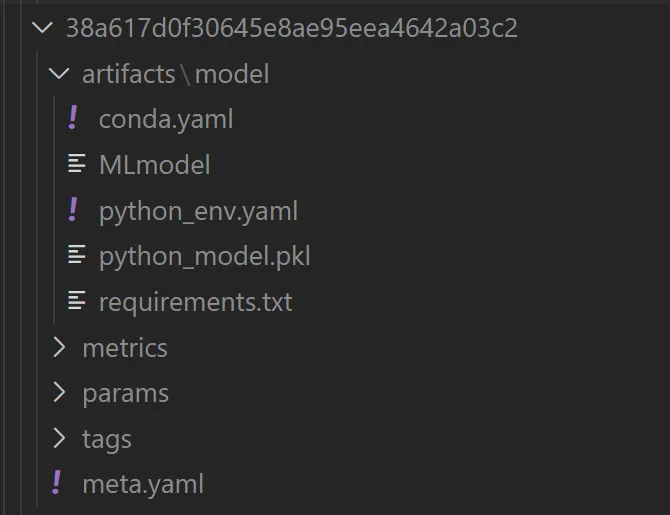Expand the params folder arrow
This screenshot has height=515, width=670.
(59, 392)
